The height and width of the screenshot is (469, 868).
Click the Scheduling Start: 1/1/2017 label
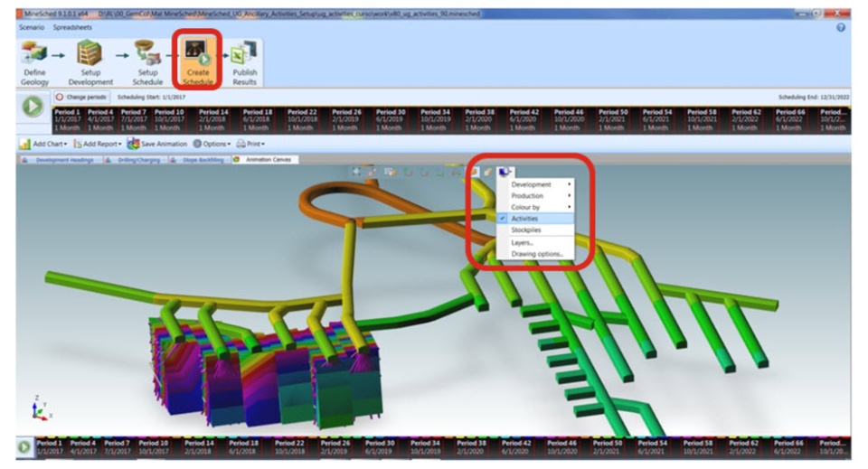click(x=151, y=97)
